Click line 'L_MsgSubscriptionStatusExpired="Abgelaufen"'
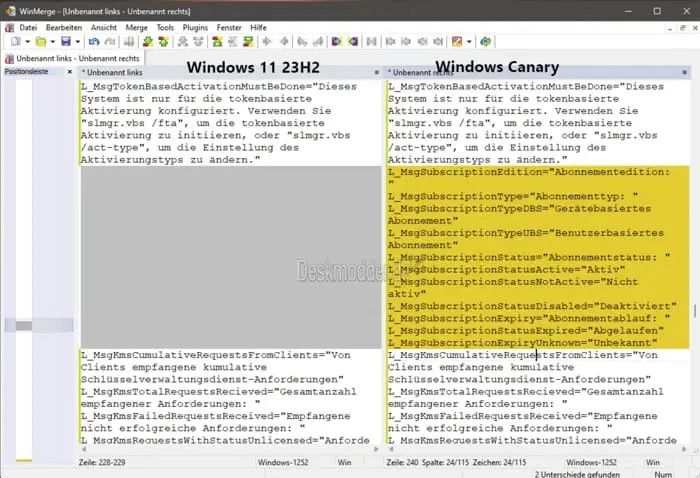The width and height of the screenshot is (700, 478). (525, 331)
